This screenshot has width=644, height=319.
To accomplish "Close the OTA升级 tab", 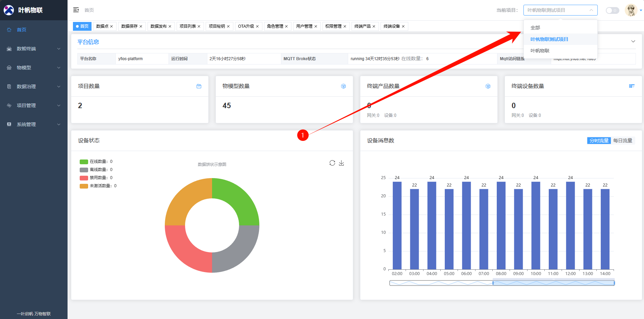I will [x=257, y=26].
